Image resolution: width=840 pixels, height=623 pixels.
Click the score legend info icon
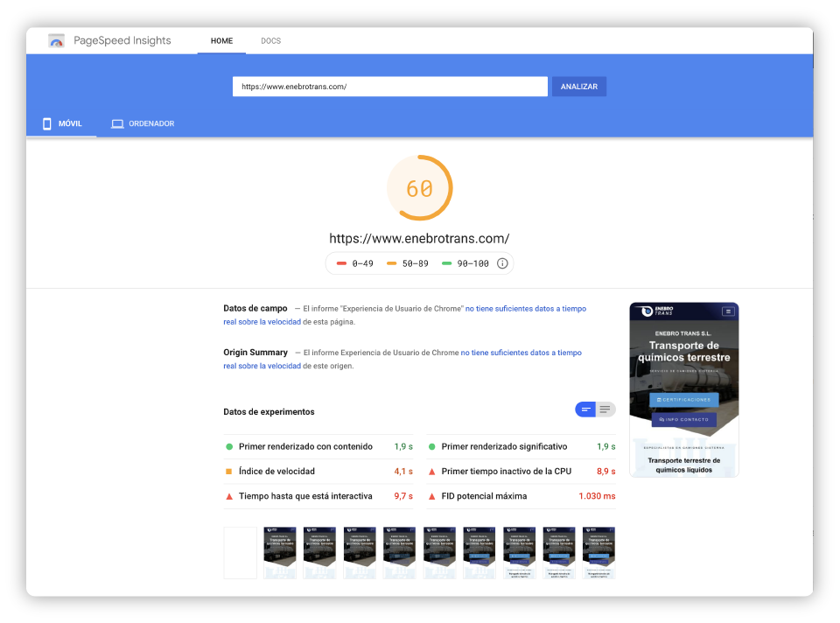[x=502, y=263]
